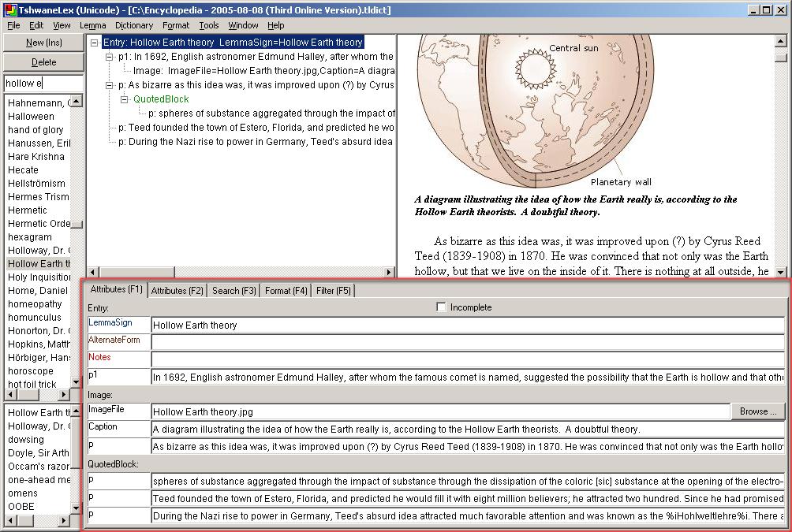Click the tree view horizontal scroll left arrow
The width and height of the screenshot is (792, 532).
93,273
